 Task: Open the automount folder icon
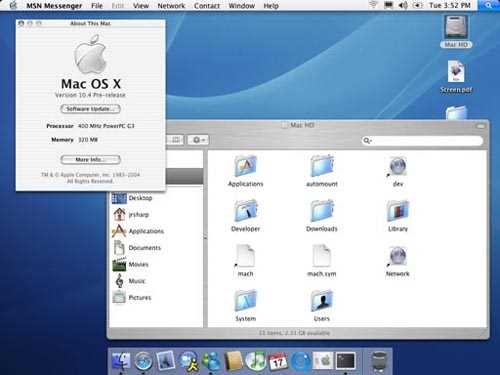(322, 167)
